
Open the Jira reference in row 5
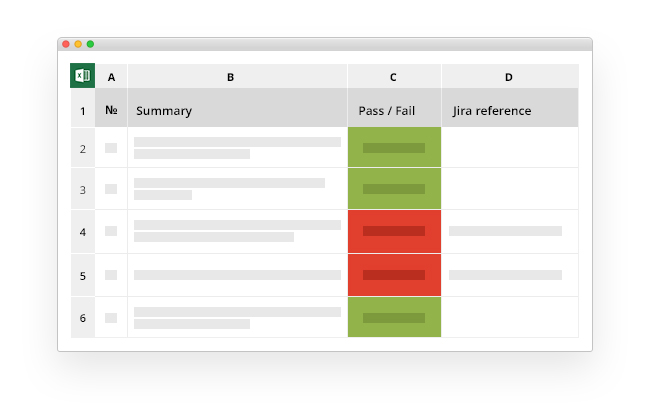pos(505,275)
